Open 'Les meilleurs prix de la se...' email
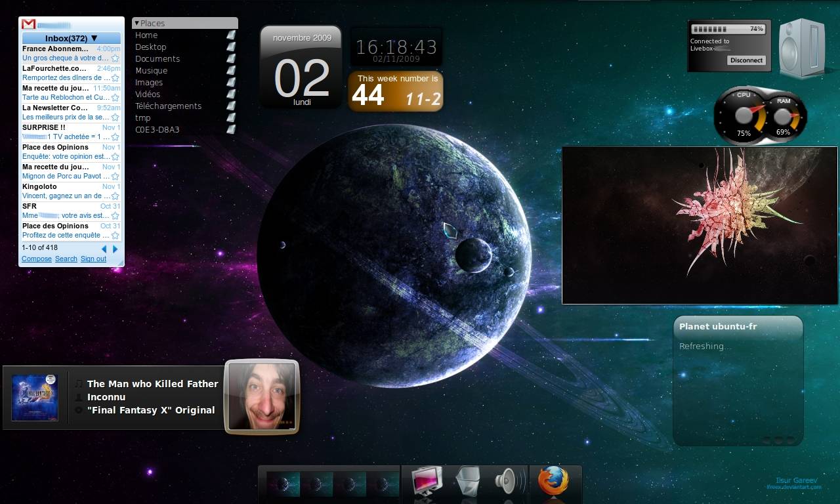840x504 pixels. 66,117
